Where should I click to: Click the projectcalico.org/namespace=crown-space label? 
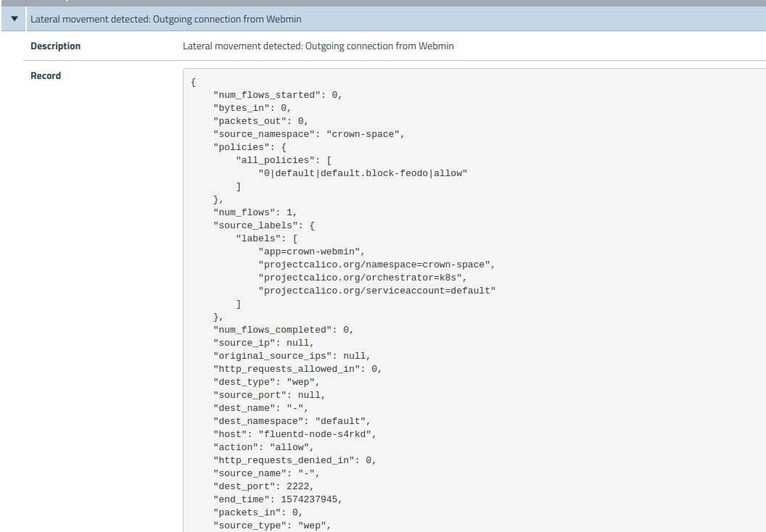click(376, 265)
